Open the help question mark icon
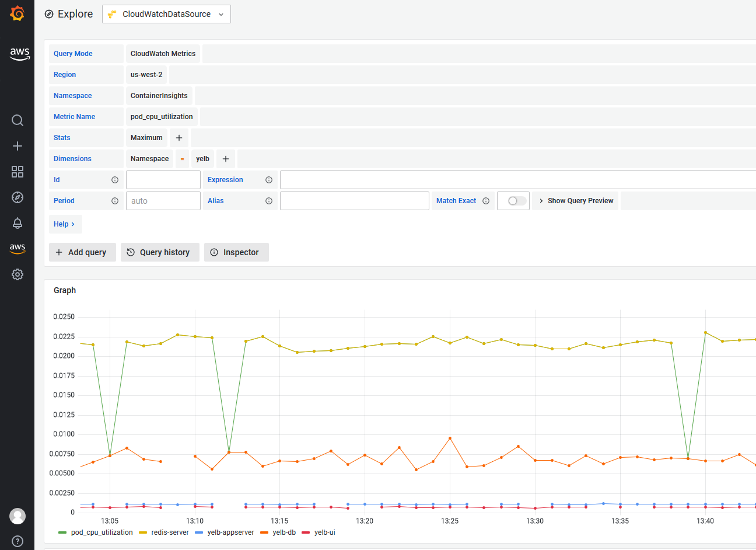Screen dimensions: 756x550 tap(17, 541)
